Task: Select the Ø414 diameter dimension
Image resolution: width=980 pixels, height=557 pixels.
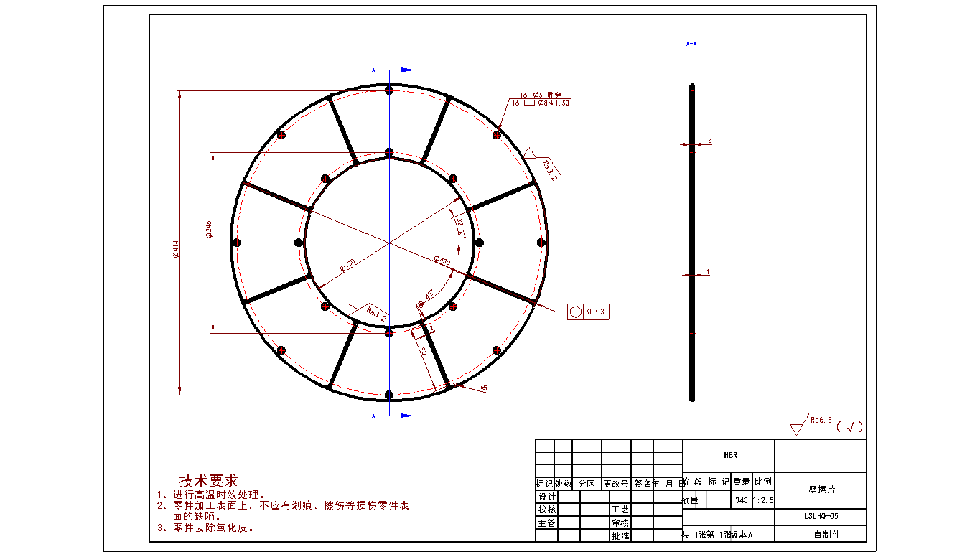Action: point(176,248)
